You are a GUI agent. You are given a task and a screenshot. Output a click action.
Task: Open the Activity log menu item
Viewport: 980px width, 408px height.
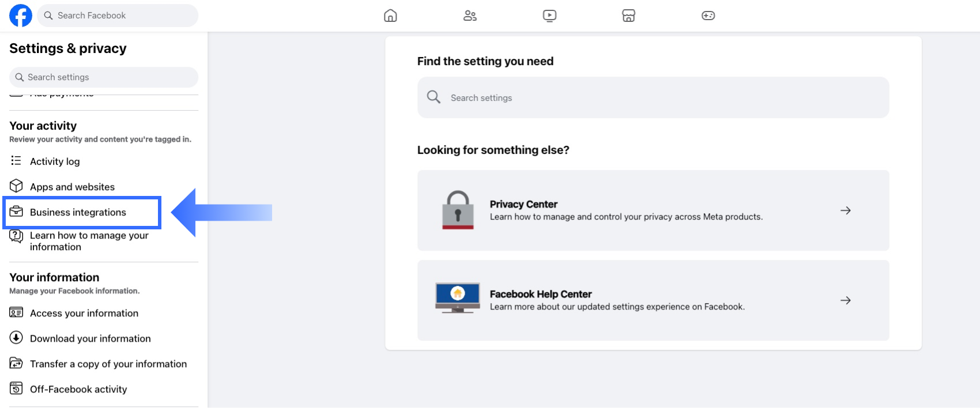[55, 161]
